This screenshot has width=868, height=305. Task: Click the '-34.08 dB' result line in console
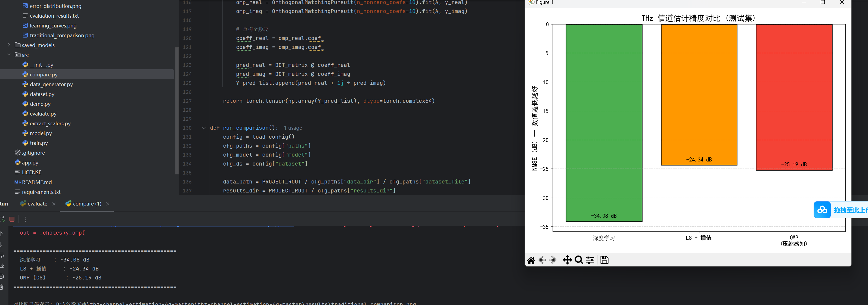pos(55,260)
